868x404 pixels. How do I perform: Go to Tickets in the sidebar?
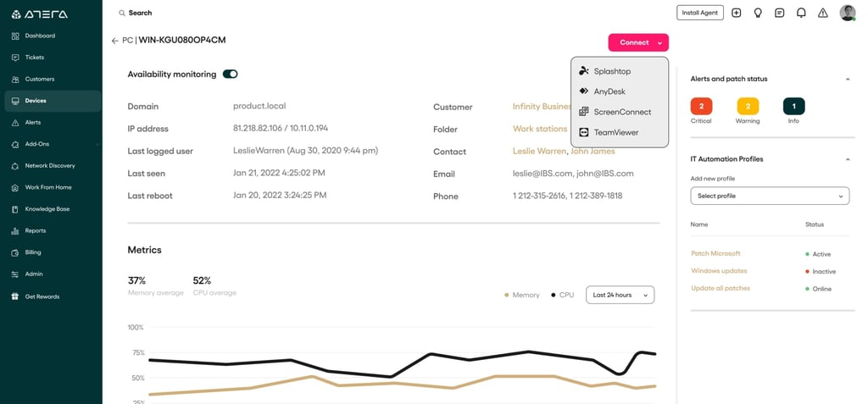(x=35, y=58)
